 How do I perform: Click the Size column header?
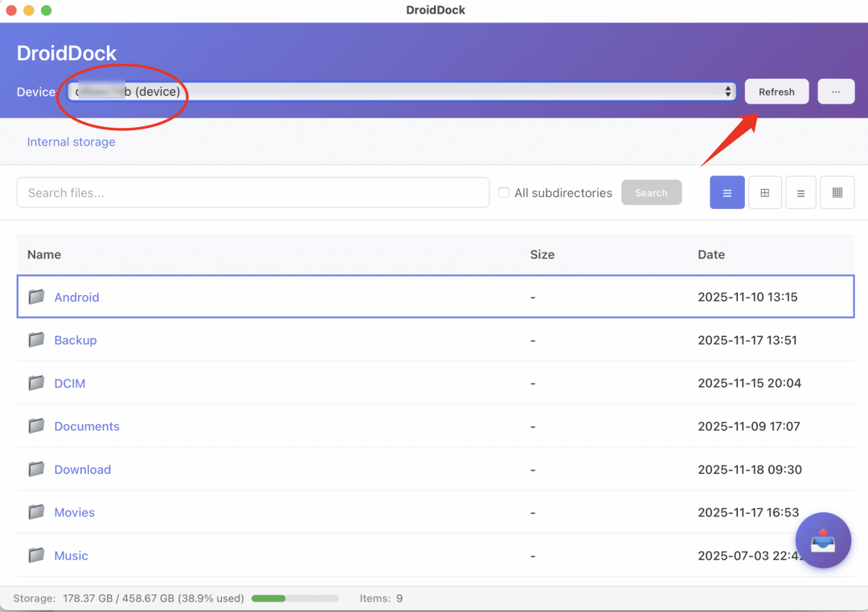pyautogui.click(x=542, y=255)
